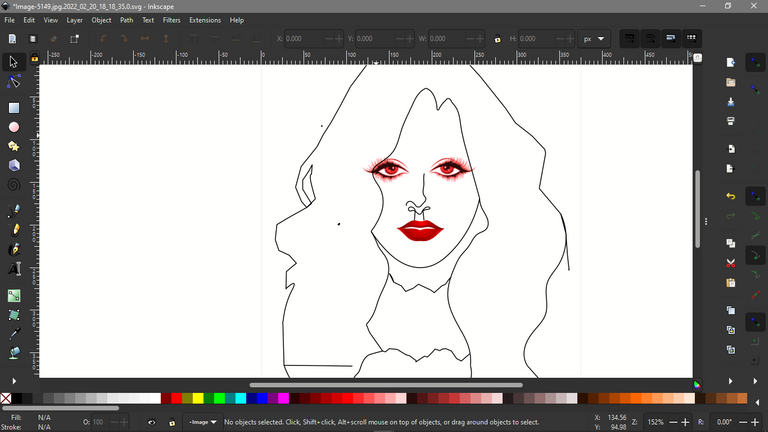
Task: Pick the 3D box tool
Action: [x=14, y=166]
